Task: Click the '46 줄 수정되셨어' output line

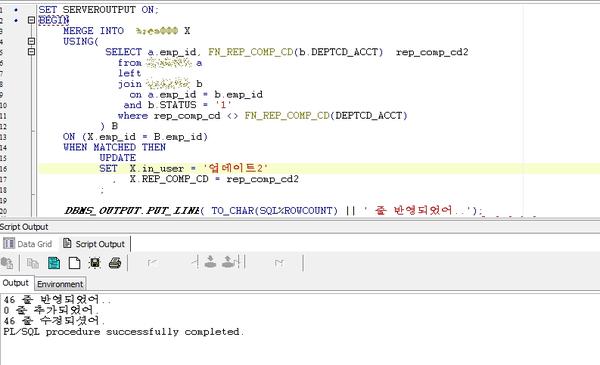Action: [54, 321]
